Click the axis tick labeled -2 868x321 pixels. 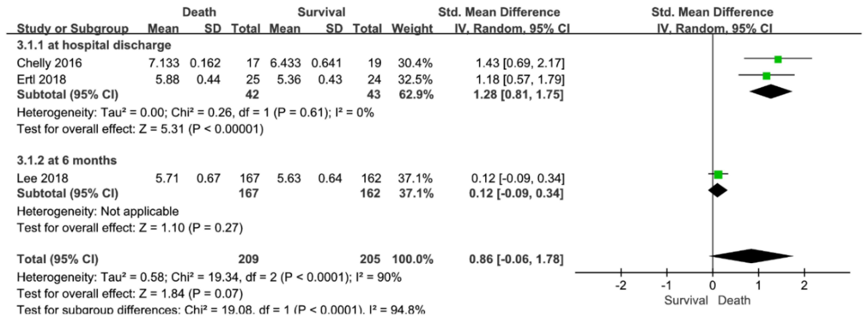[x=621, y=285]
